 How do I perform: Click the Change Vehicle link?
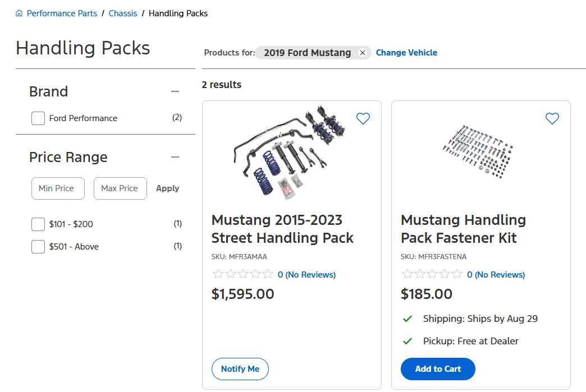(x=406, y=53)
